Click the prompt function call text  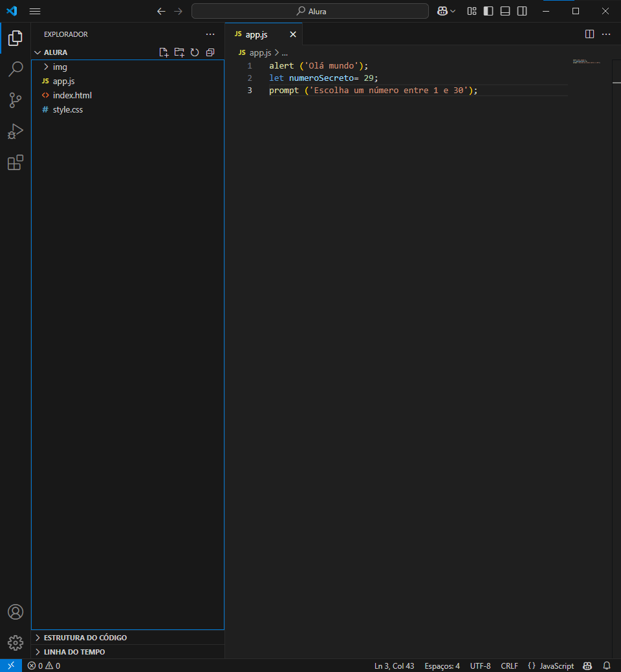click(x=284, y=91)
